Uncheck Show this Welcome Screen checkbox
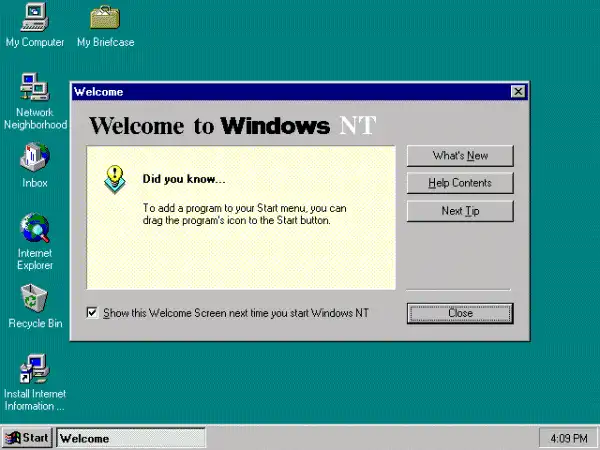Viewport: 600px width, 450px height. tap(93, 313)
